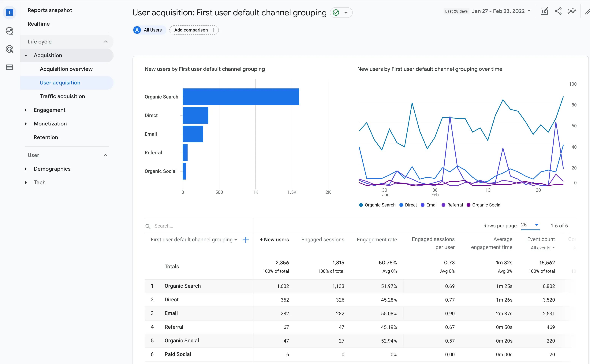Click the Add comparison button
This screenshot has width=590, height=364.
pos(194,30)
